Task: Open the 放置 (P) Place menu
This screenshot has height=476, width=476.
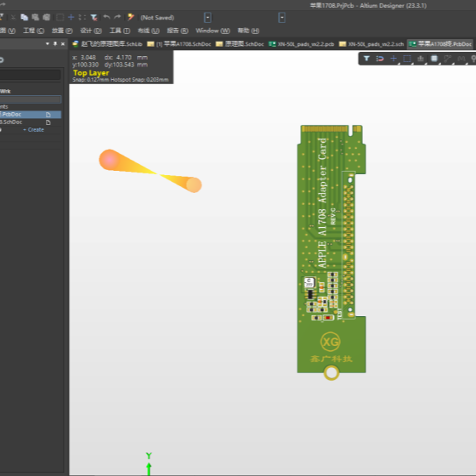Action: (62, 31)
